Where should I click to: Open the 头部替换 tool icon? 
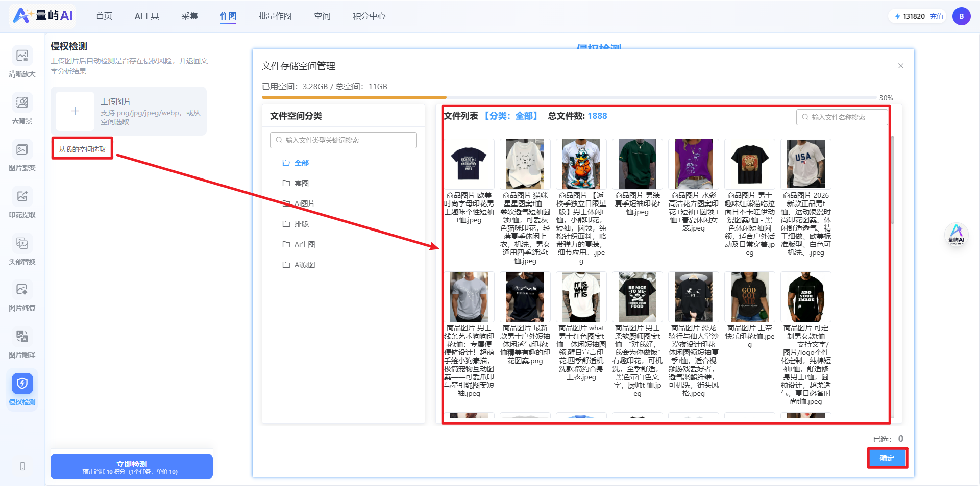pyautogui.click(x=22, y=243)
